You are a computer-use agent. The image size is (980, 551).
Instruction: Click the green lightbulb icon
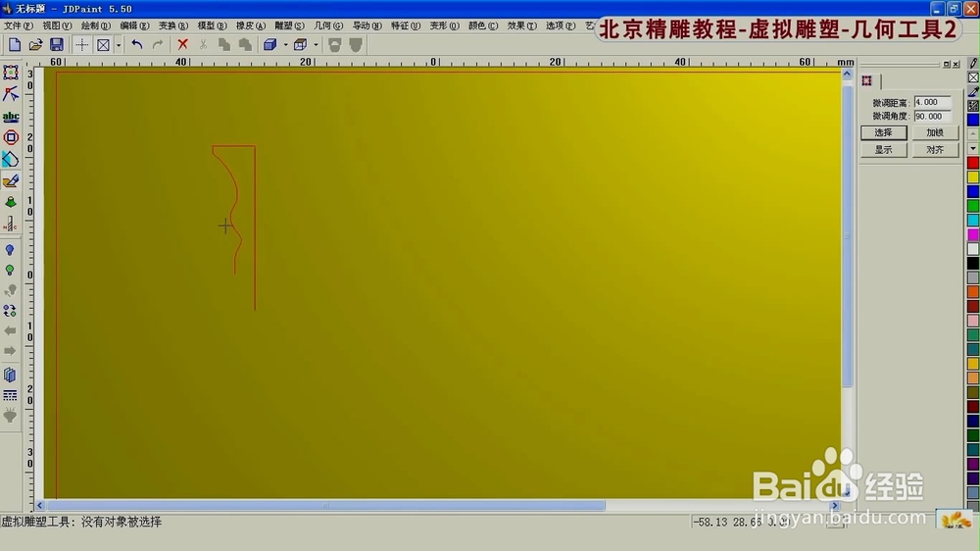point(10,271)
